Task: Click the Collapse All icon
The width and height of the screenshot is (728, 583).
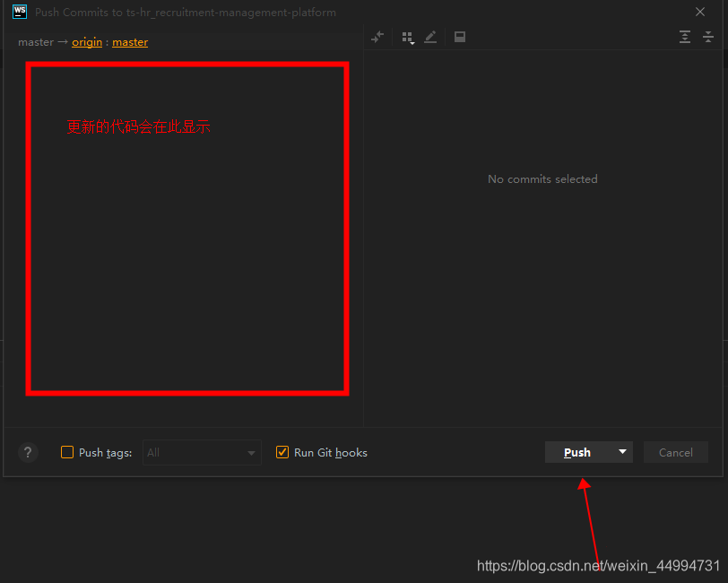Action: coord(708,37)
